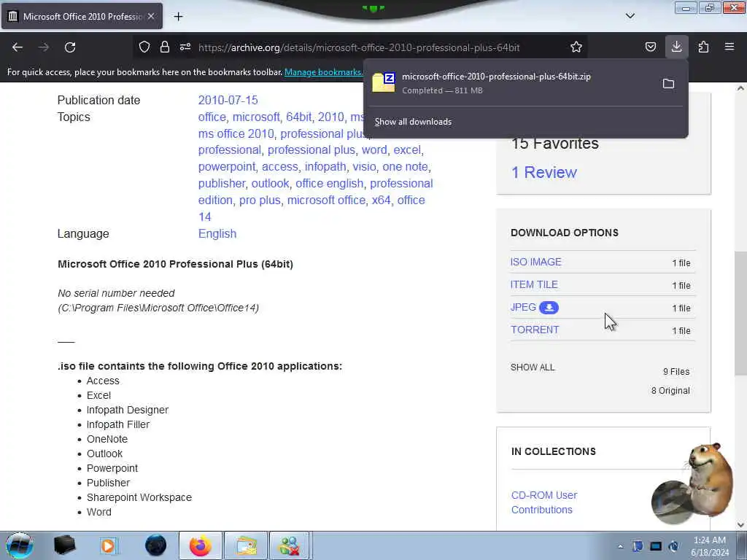Open the 'powerpoint' topic link

click(227, 167)
